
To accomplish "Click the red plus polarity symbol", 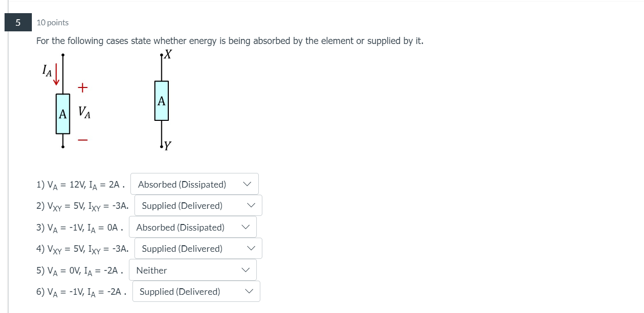I will point(82,87).
